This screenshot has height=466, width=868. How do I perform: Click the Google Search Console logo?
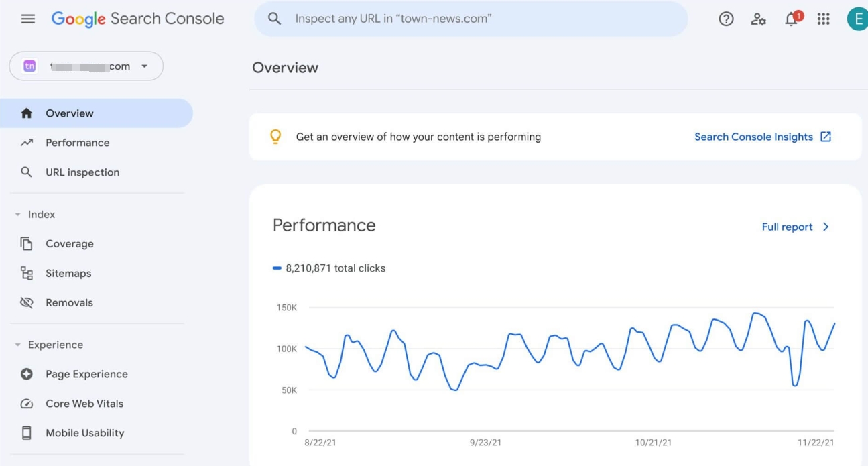(138, 19)
